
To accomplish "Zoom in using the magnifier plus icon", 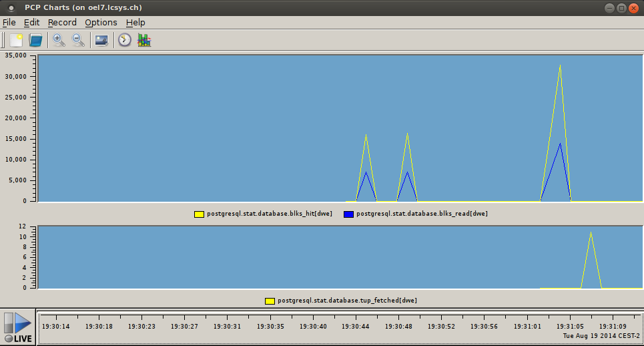I will [x=59, y=40].
